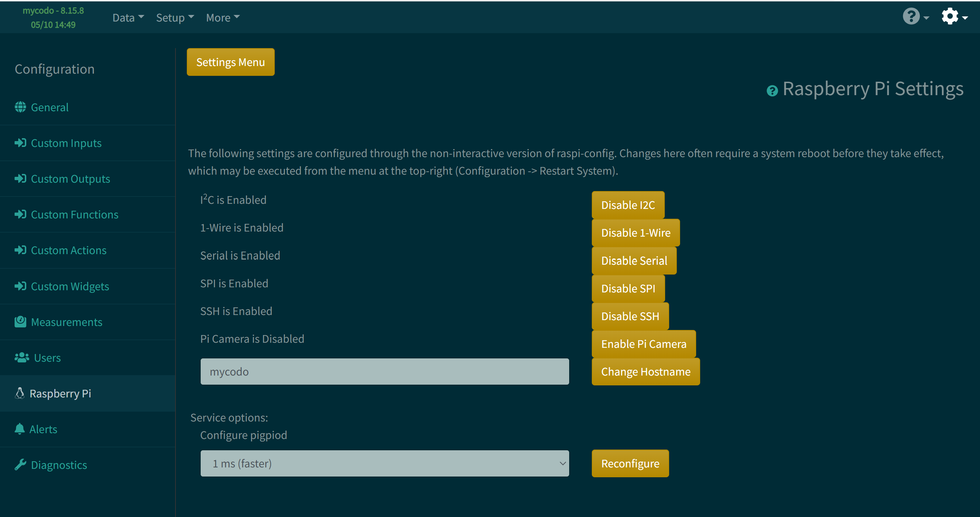Click the 'SSH is Enabled' status text
The image size is (980, 517).
click(236, 311)
